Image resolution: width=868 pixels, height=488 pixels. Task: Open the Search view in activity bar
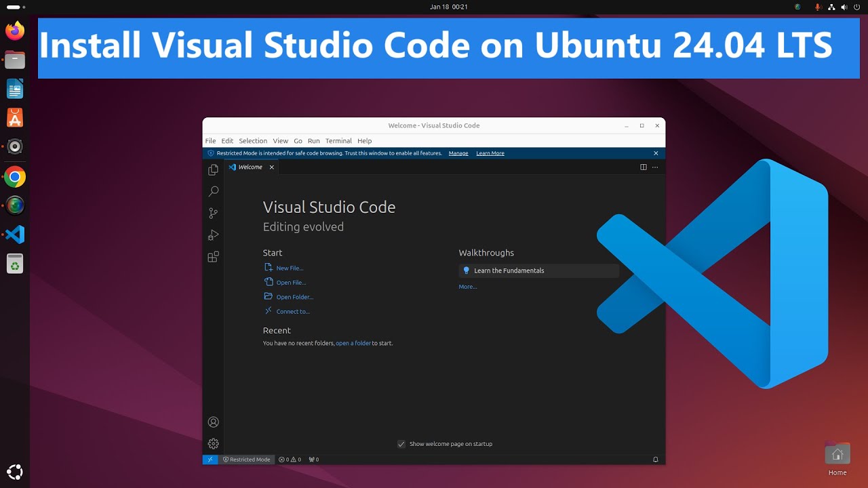click(x=213, y=191)
